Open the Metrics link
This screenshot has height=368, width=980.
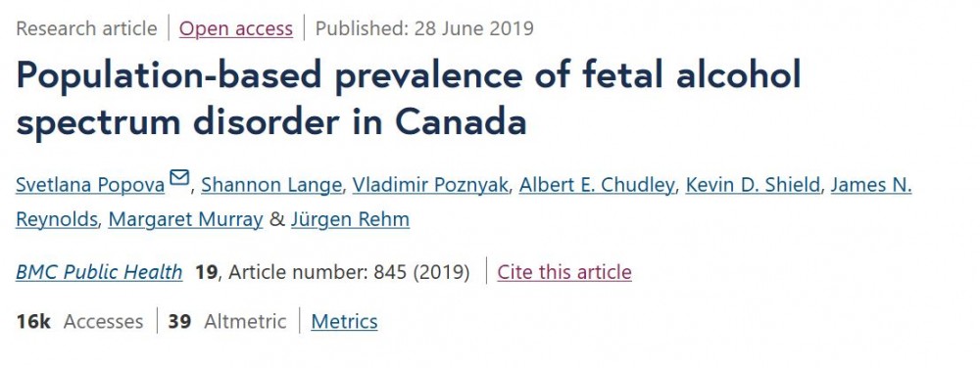pyautogui.click(x=344, y=321)
